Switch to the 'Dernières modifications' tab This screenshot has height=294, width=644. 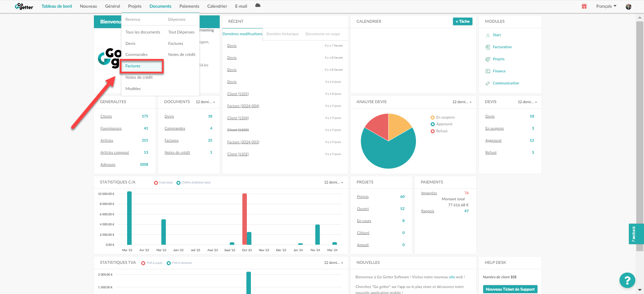point(242,34)
